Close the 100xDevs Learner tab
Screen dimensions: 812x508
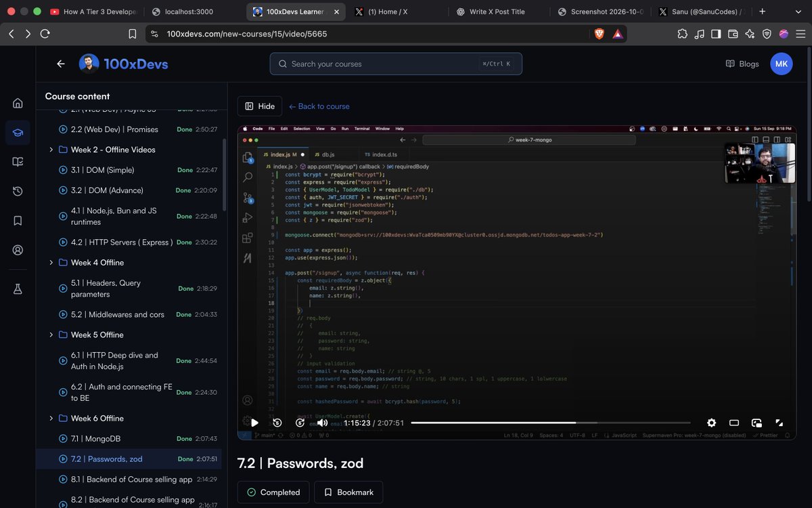[x=336, y=12]
